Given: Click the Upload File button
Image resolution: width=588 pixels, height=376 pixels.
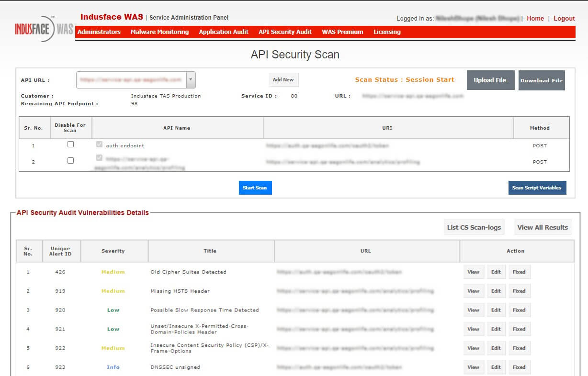Looking at the screenshot, I should pyautogui.click(x=490, y=80).
